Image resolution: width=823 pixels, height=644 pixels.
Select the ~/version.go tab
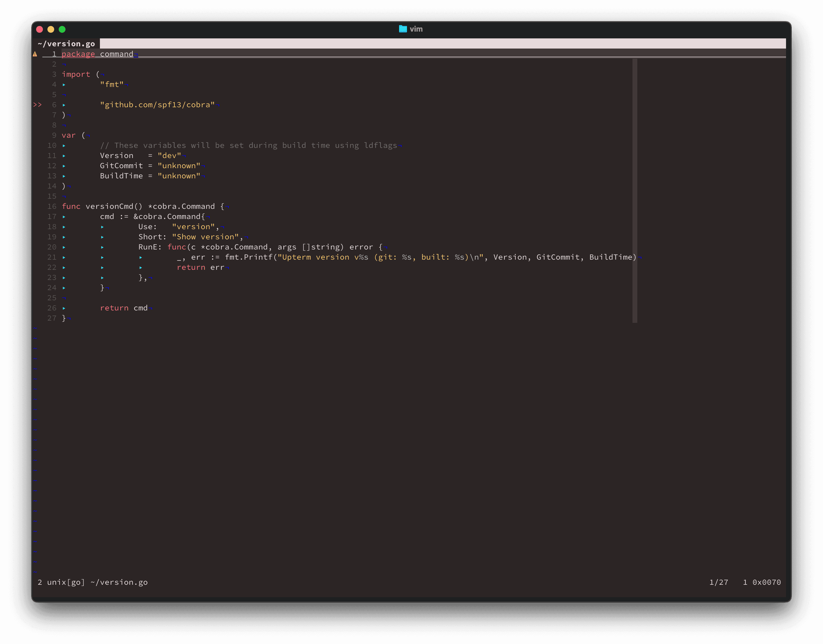pyautogui.click(x=66, y=44)
